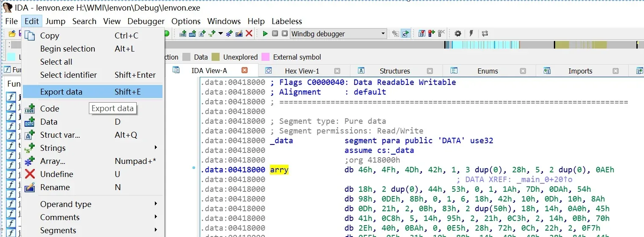Click the gear settings toolbar icon
The height and width of the screenshot is (237, 644).
tap(458, 33)
